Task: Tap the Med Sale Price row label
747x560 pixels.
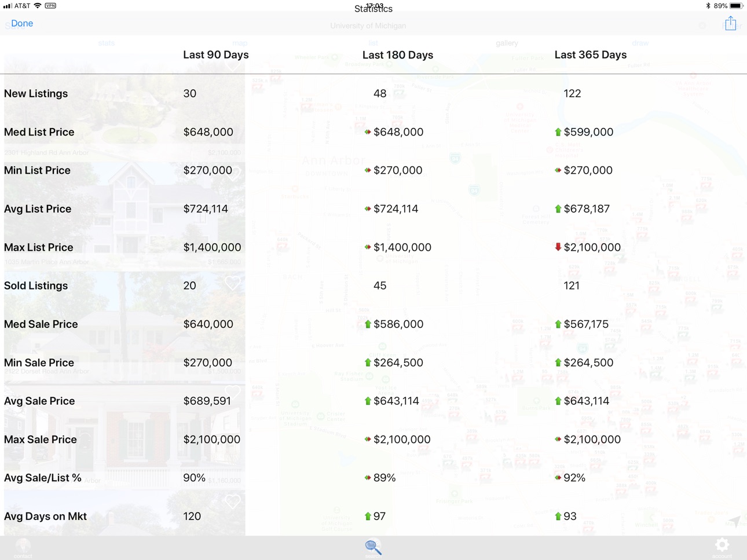Action: 41,324
